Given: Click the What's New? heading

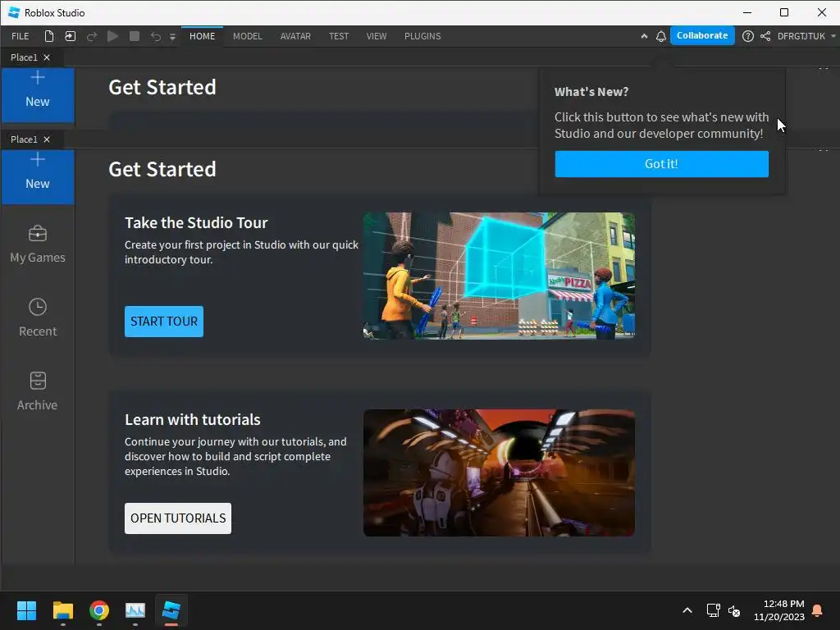Looking at the screenshot, I should (x=591, y=92).
